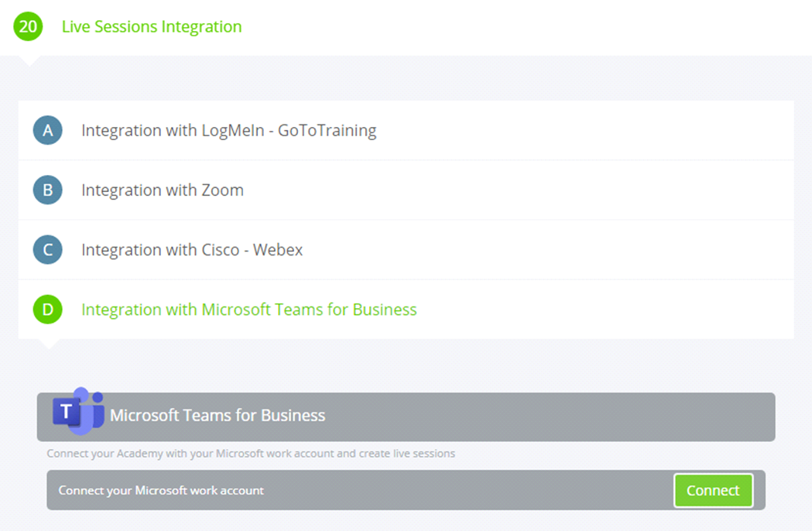Click Microsoft Teams for Business header bar
This screenshot has width=812, height=531.
click(406, 417)
